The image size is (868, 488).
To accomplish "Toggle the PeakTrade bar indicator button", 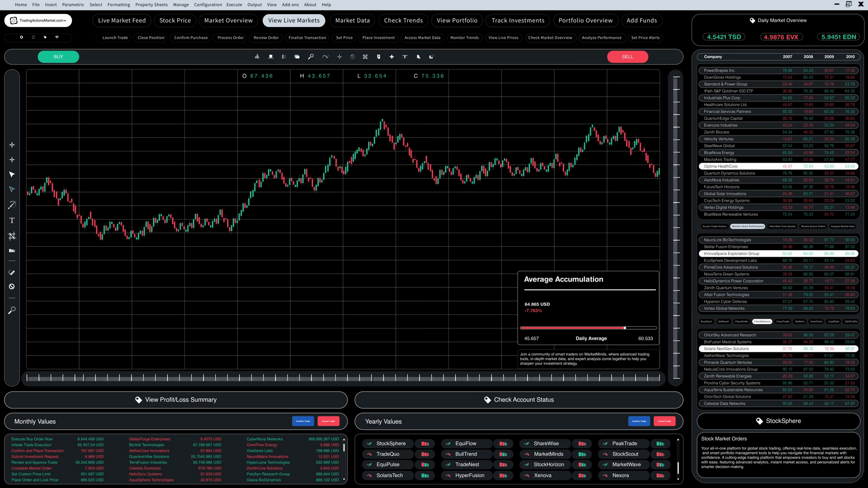I will tap(660, 444).
